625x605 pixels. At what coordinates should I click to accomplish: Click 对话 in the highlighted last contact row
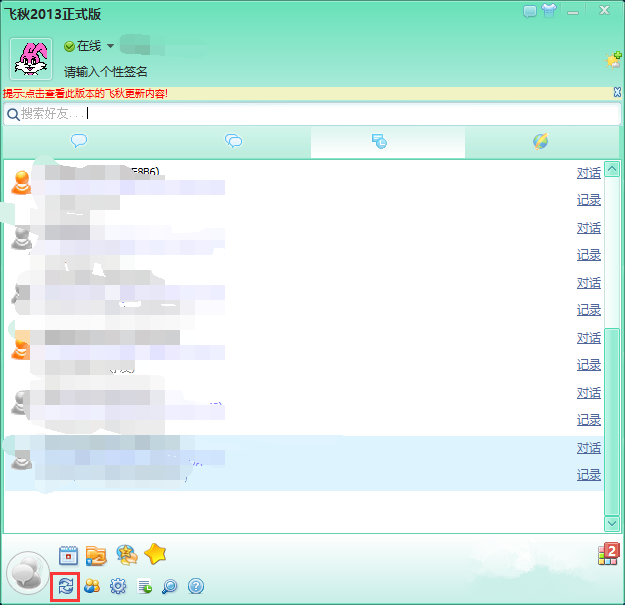click(589, 448)
